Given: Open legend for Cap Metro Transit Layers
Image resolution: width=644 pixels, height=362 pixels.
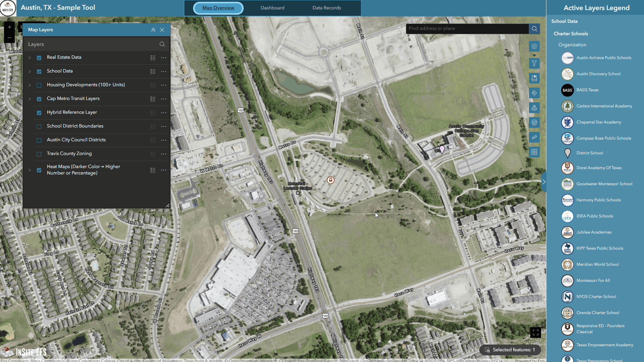Looking at the screenshot, I should (x=153, y=99).
